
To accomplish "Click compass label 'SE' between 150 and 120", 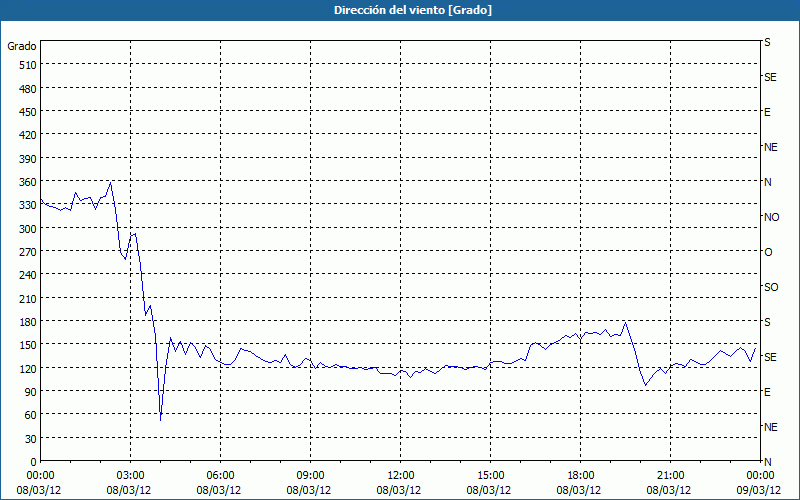I will (x=770, y=357).
